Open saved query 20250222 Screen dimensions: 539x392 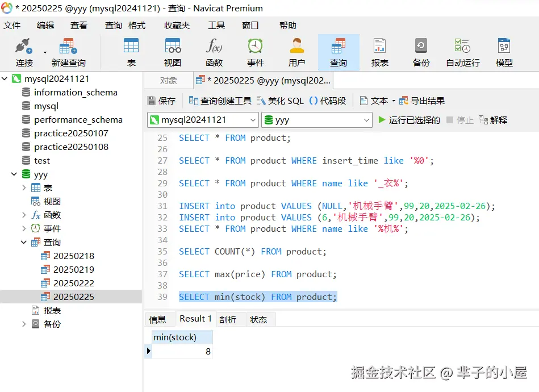(x=68, y=283)
